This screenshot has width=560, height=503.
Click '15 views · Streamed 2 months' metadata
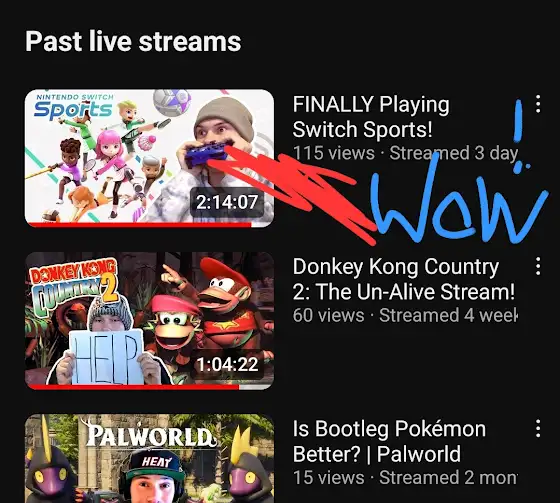tap(405, 478)
